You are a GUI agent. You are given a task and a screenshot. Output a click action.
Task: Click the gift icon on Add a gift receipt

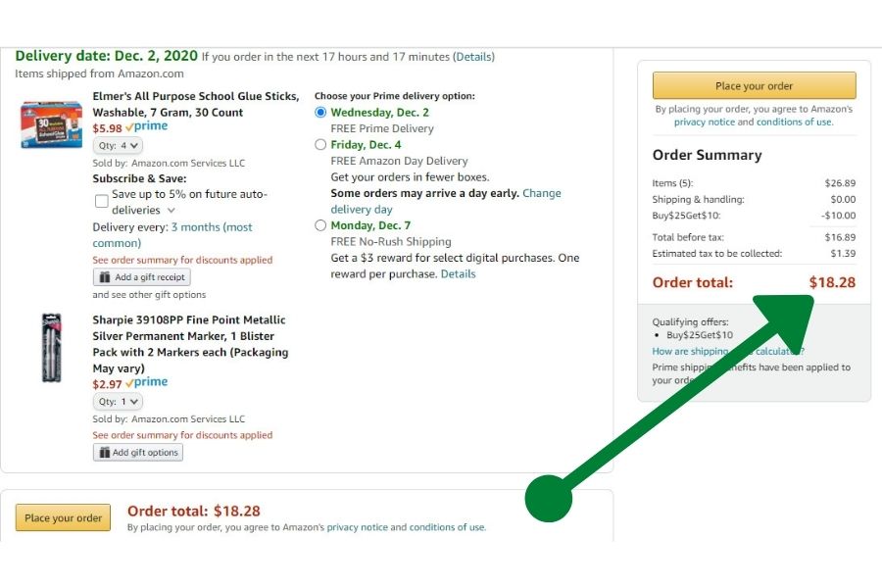105,276
